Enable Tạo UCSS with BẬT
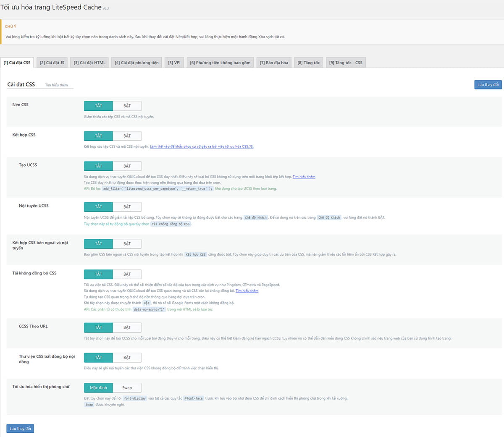Viewport: 504px width, 437px height. [x=127, y=166]
